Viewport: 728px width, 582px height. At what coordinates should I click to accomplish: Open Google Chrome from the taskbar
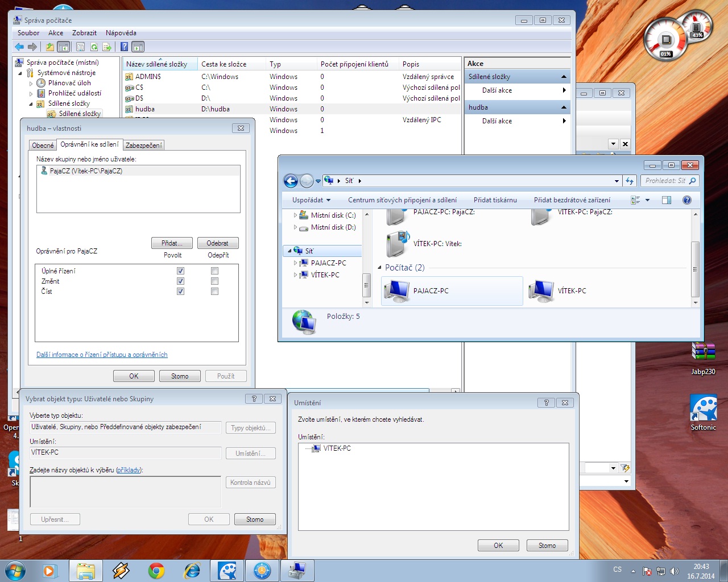[x=156, y=571]
